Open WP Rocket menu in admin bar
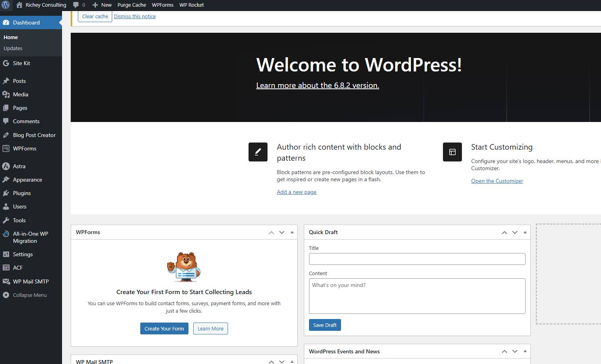This screenshot has height=364, width=601. pos(192,5)
